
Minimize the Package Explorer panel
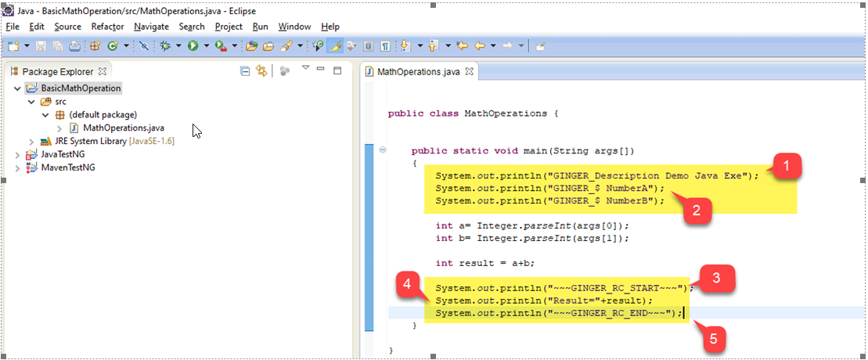[x=321, y=69]
